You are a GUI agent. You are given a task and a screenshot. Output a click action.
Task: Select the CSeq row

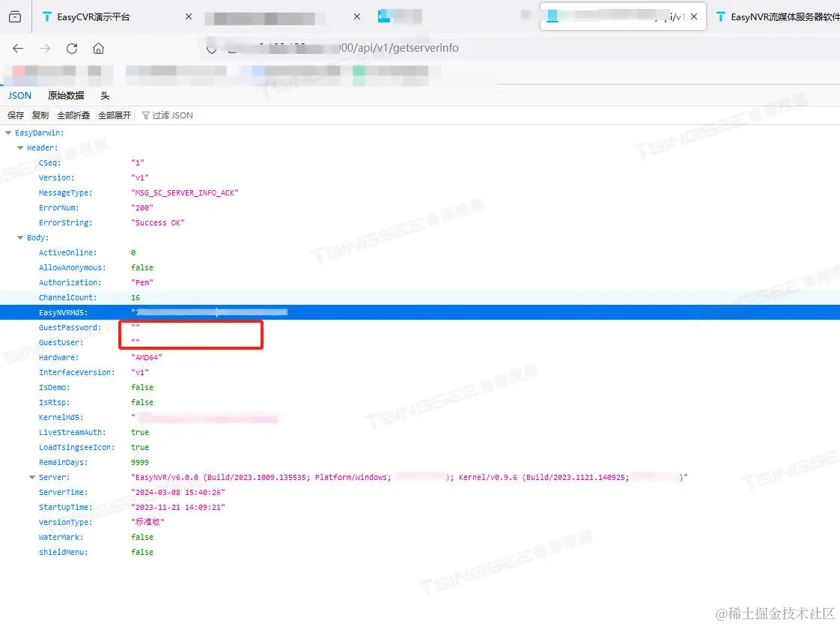420,163
